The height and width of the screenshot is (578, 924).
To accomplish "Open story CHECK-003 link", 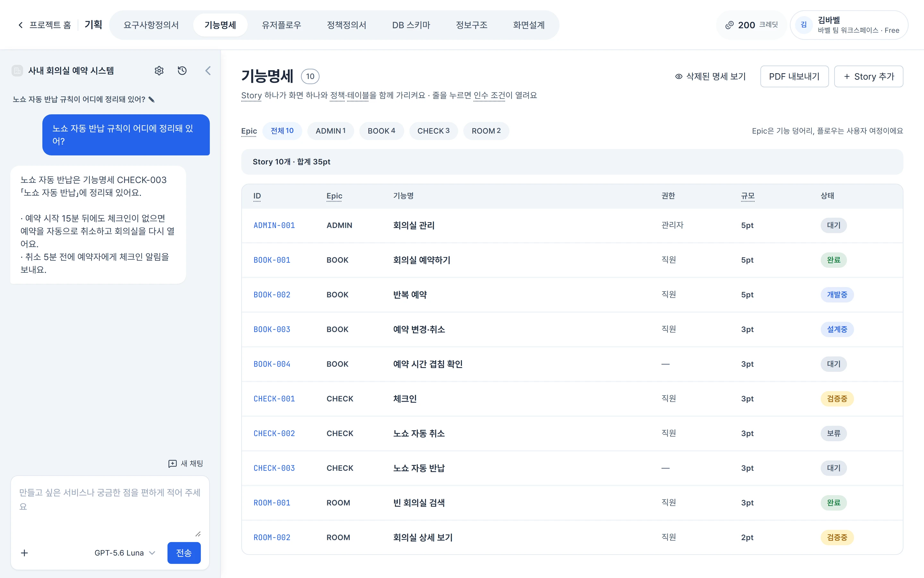I will click(x=274, y=468).
